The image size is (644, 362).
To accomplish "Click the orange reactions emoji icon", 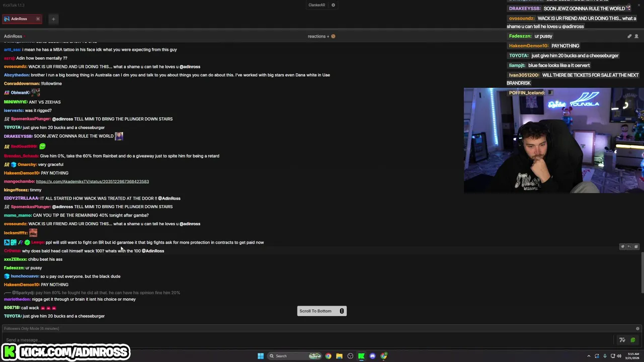I will click(x=333, y=36).
